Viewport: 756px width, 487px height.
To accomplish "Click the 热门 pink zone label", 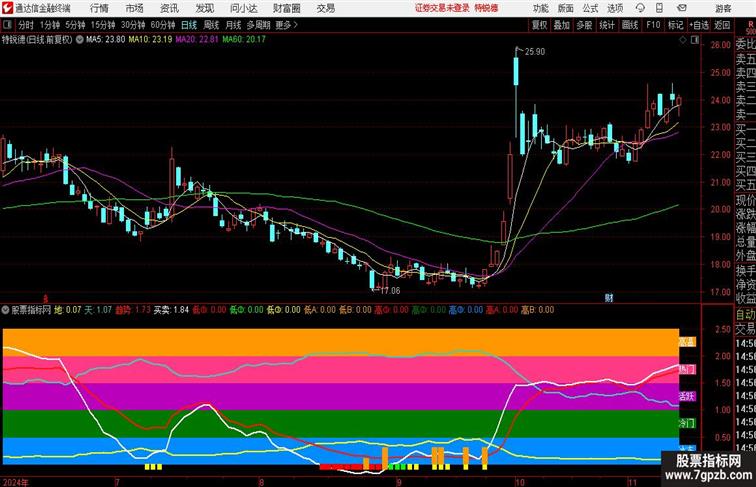I will 687,370.
